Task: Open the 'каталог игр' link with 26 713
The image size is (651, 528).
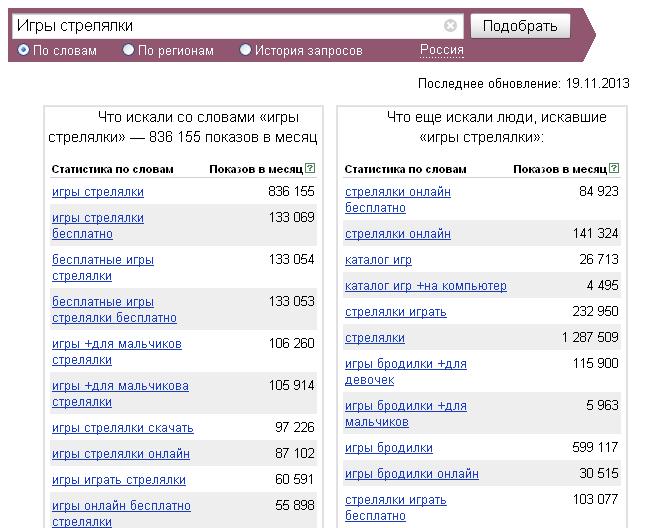Action: (378, 260)
